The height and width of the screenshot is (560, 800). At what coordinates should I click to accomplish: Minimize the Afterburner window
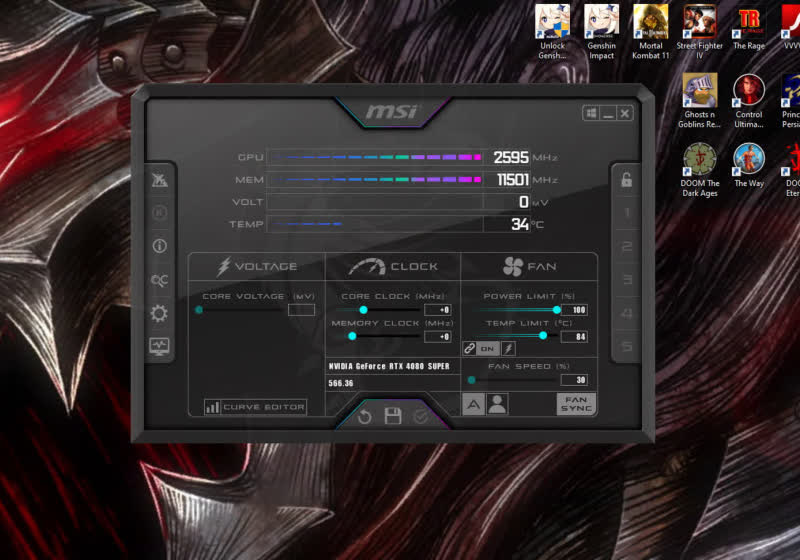[608, 113]
